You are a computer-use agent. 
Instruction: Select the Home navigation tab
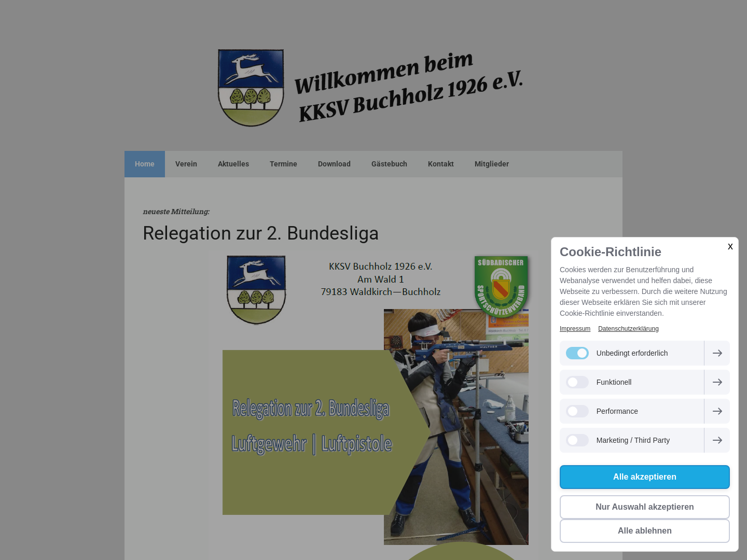tap(145, 164)
